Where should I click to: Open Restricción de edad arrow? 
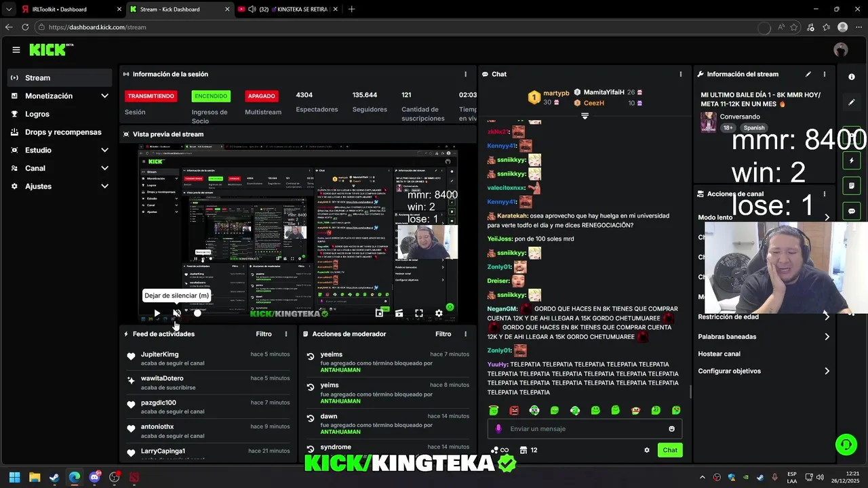pyautogui.click(x=827, y=317)
